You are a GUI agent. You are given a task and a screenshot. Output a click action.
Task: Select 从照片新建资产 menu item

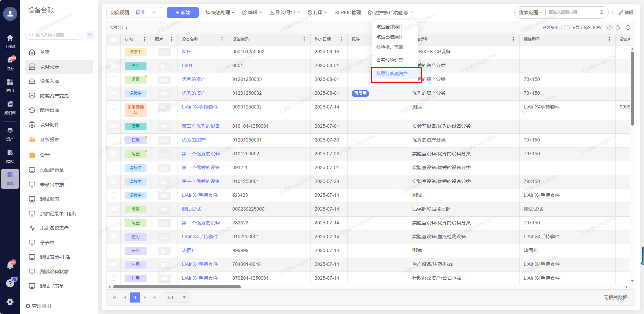(392, 73)
